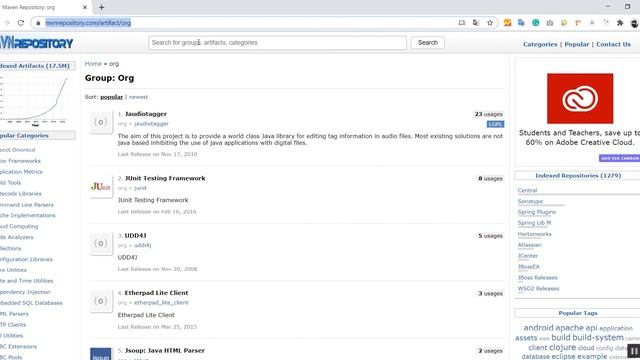This screenshot has height=360, width=640.
Task: Click the MVNRepository logo
Action: (x=36, y=43)
